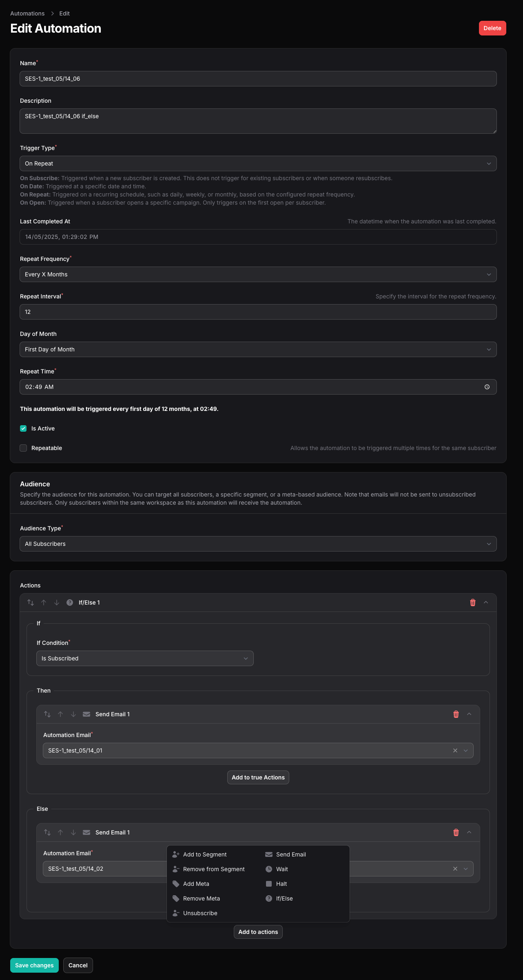This screenshot has height=980, width=523.
Task: Clear SES-1_test_05/14_01 email selection
Action: click(455, 750)
